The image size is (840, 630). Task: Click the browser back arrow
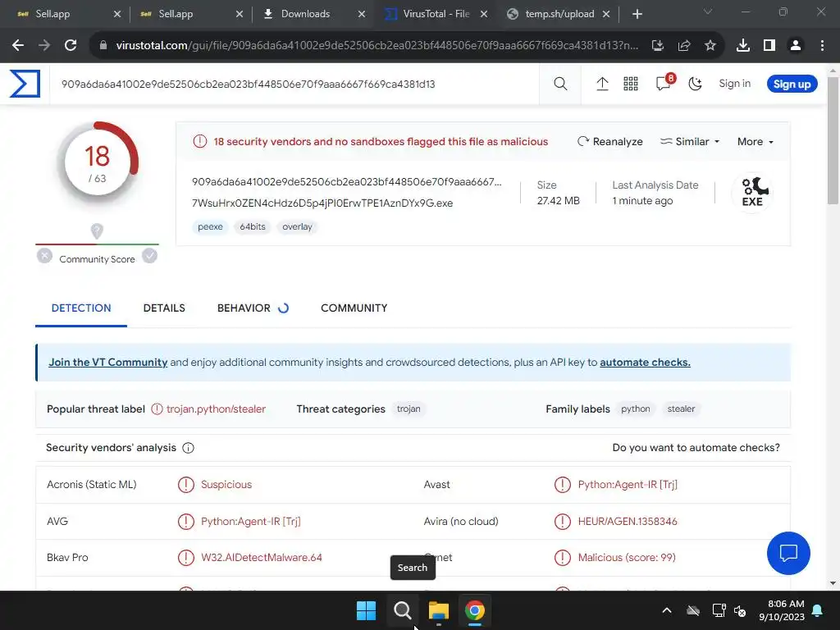(x=18, y=46)
